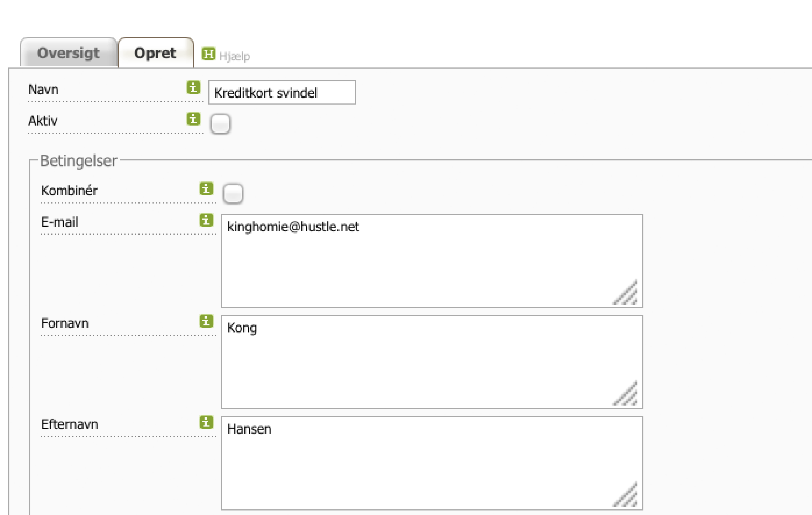Show info for Fornavn field

click(x=206, y=321)
